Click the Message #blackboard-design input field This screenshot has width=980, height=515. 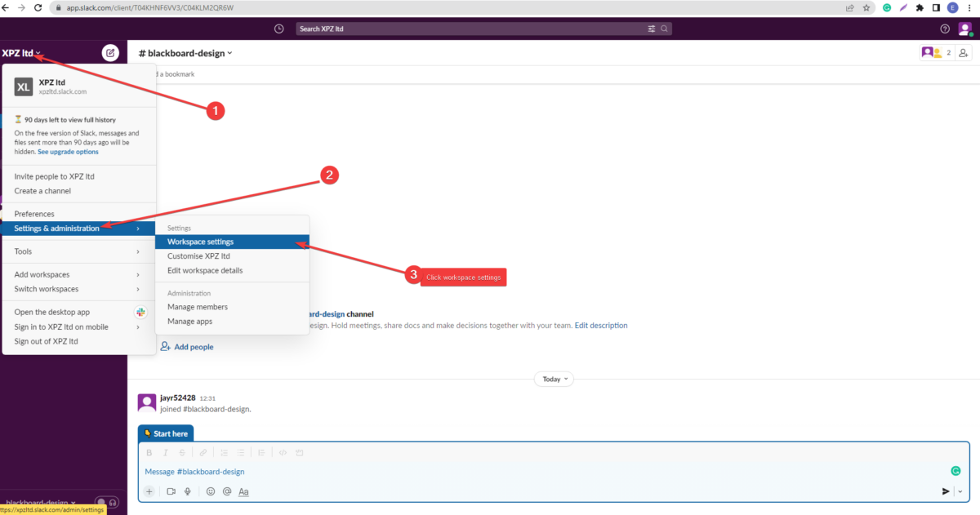(x=490, y=472)
